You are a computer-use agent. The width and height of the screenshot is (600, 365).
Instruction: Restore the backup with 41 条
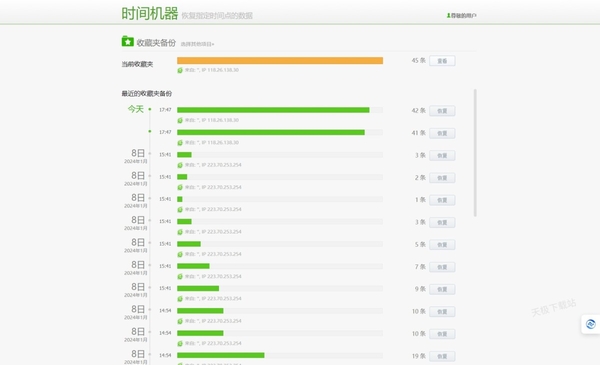tap(442, 133)
